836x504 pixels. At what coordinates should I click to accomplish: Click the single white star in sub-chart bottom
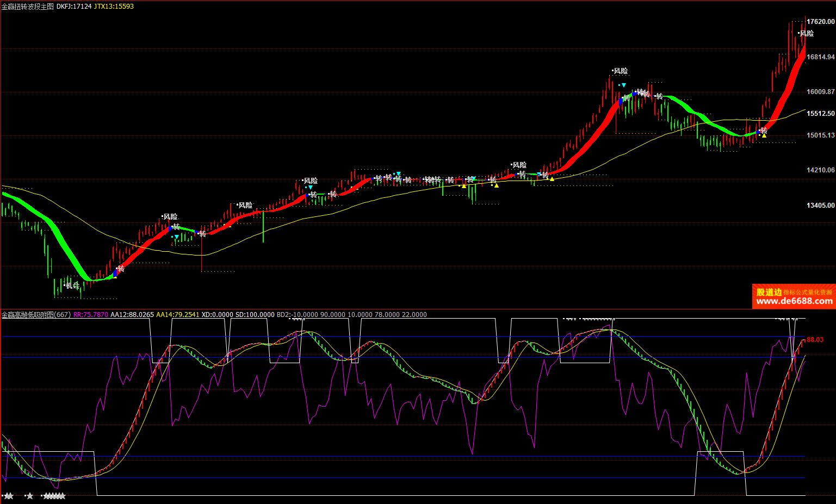[30, 496]
